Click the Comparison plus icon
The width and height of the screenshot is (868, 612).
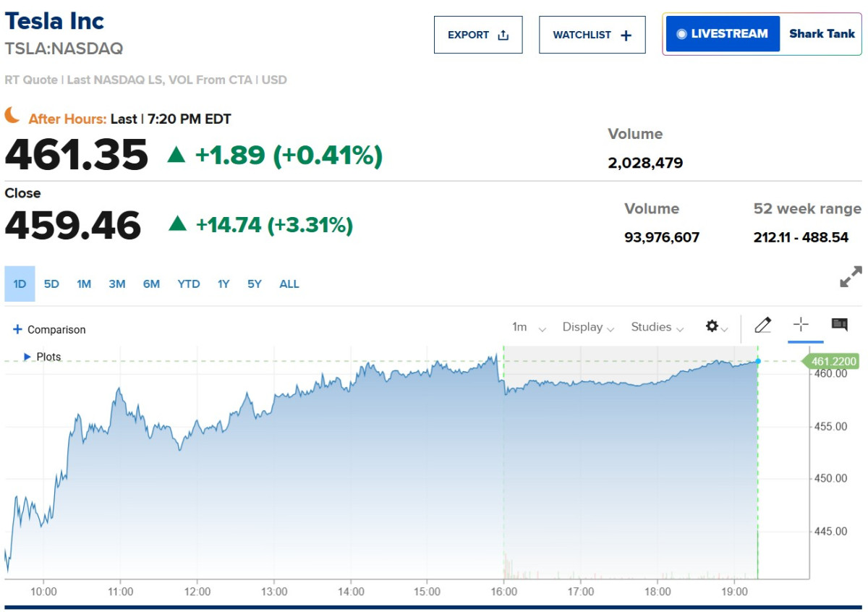click(17, 329)
